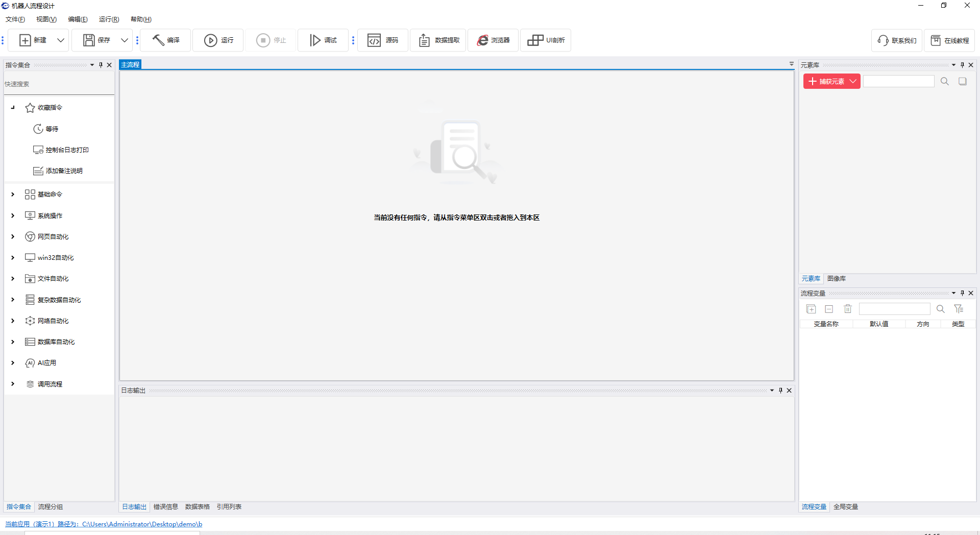The width and height of the screenshot is (980, 535).
Task: Open the 文件(F) menu
Action: point(15,19)
